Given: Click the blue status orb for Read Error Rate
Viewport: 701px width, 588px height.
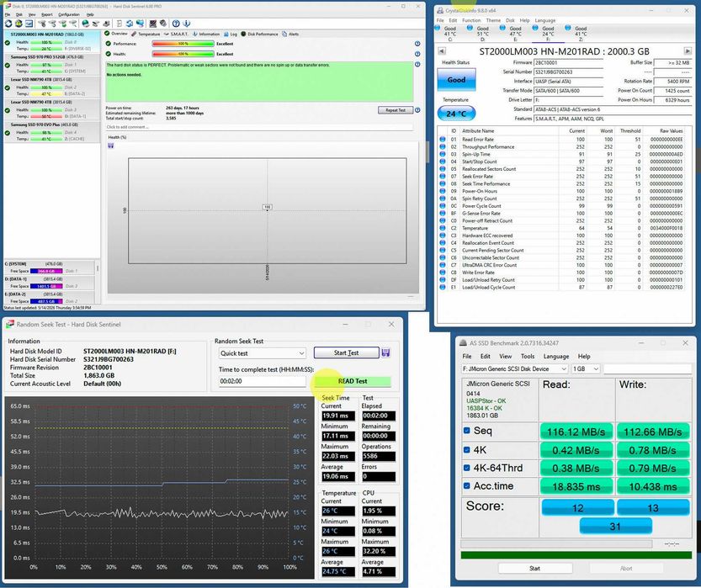Looking at the screenshot, I should pyautogui.click(x=442, y=140).
